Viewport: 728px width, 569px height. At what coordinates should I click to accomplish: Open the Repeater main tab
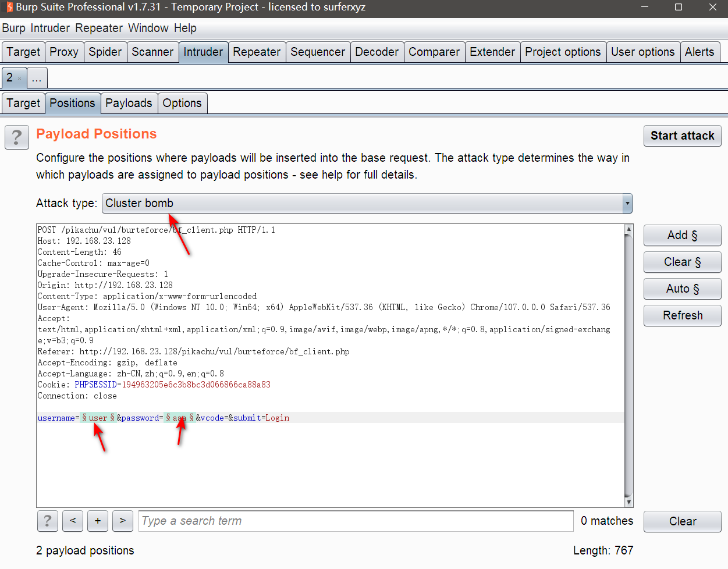[257, 52]
